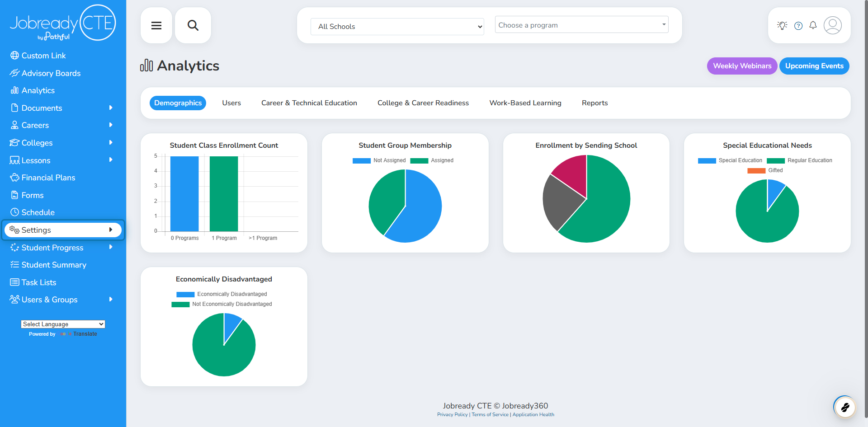Open the lightbulb tips icon

(782, 25)
